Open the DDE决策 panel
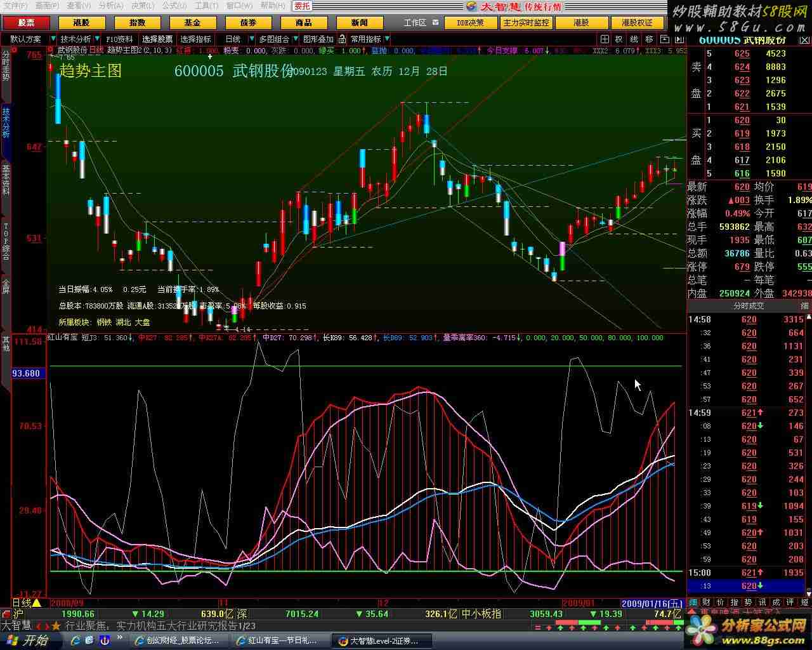 coord(469,22)
